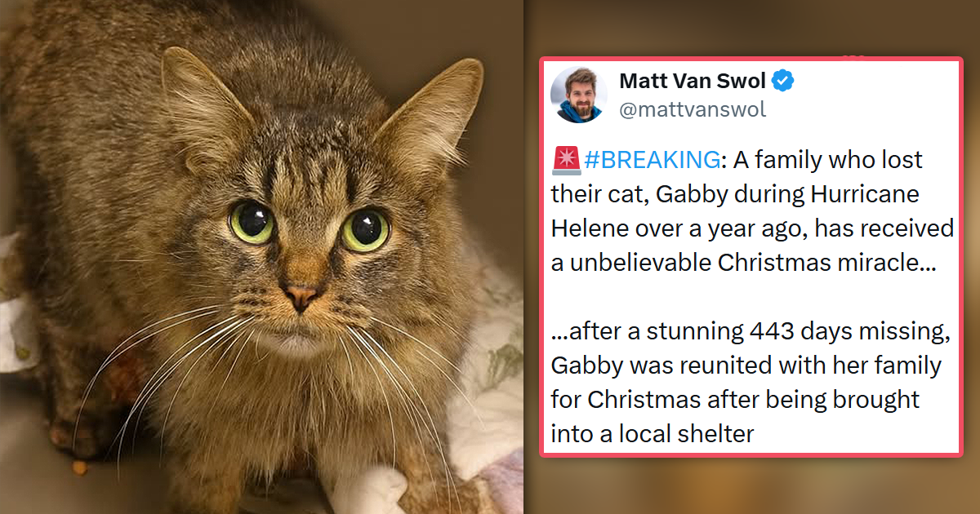Click the cat's right green eye
The width and height of the screenshot is (980, 514).
365,231
